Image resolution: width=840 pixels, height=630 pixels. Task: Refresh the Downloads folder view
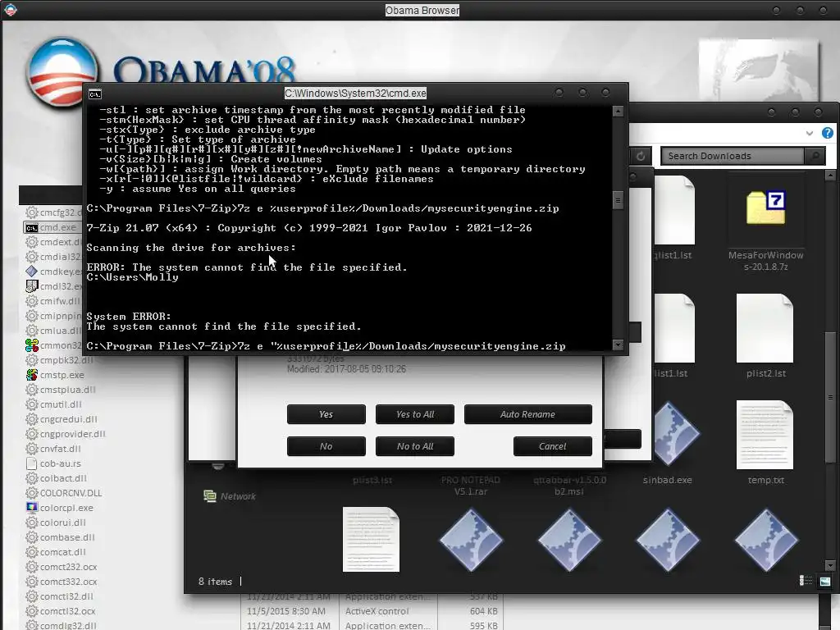point(640,156)
